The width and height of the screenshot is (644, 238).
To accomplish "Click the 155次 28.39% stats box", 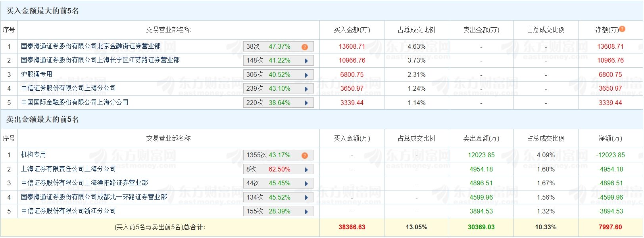I will [279, 211].
